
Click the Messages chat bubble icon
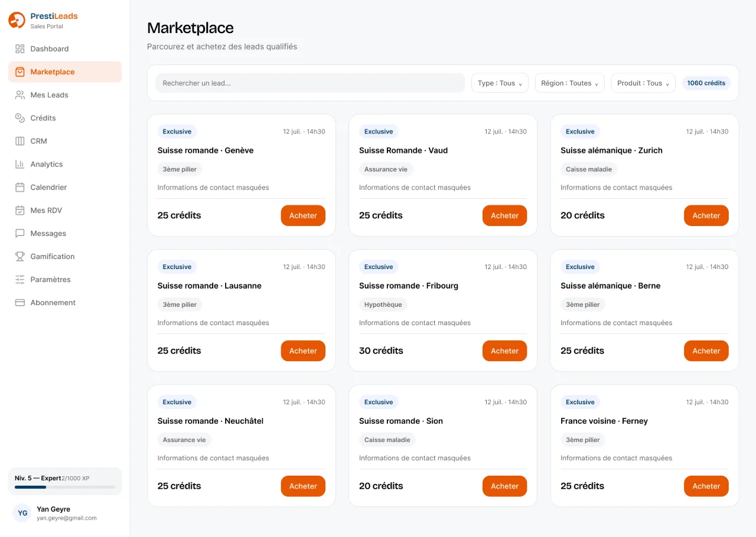click(20, 233)
